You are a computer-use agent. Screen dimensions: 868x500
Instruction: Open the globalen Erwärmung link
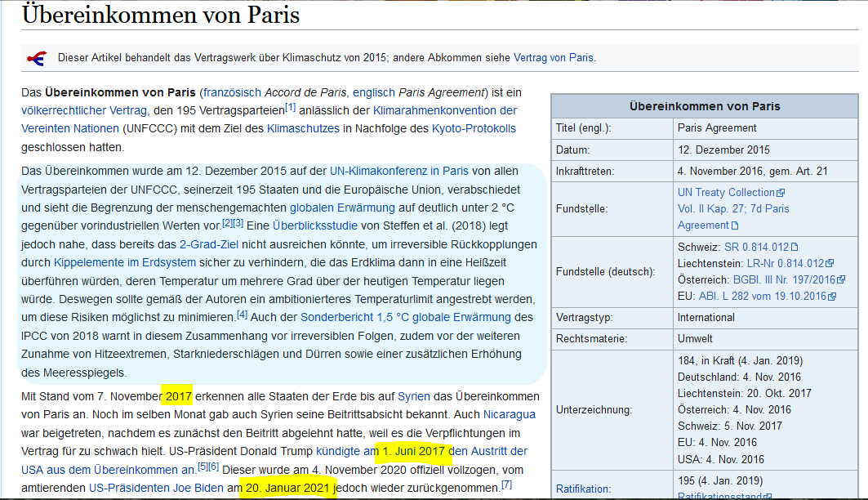coord(342,208)
